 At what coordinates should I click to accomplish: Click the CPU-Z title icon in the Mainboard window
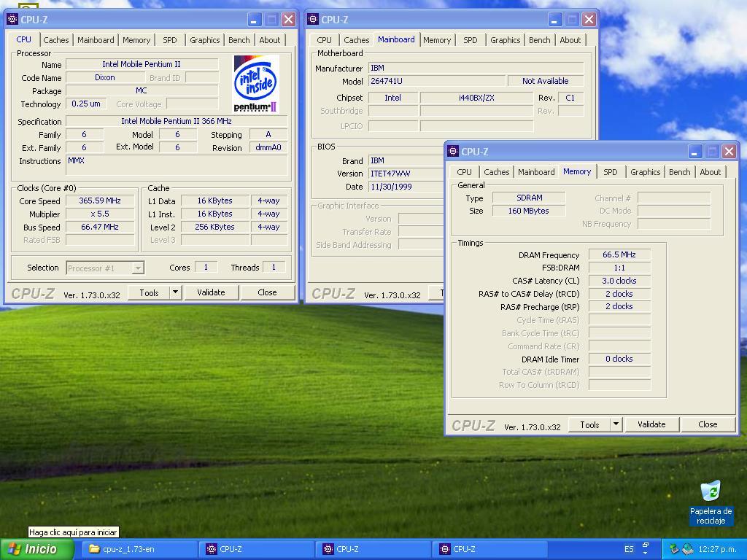point(313,20)
